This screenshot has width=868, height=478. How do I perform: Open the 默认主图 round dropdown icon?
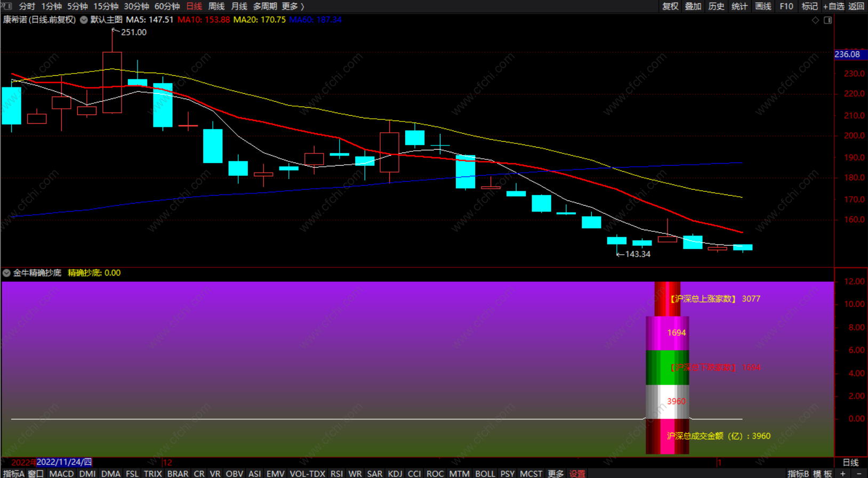[84, 20]
